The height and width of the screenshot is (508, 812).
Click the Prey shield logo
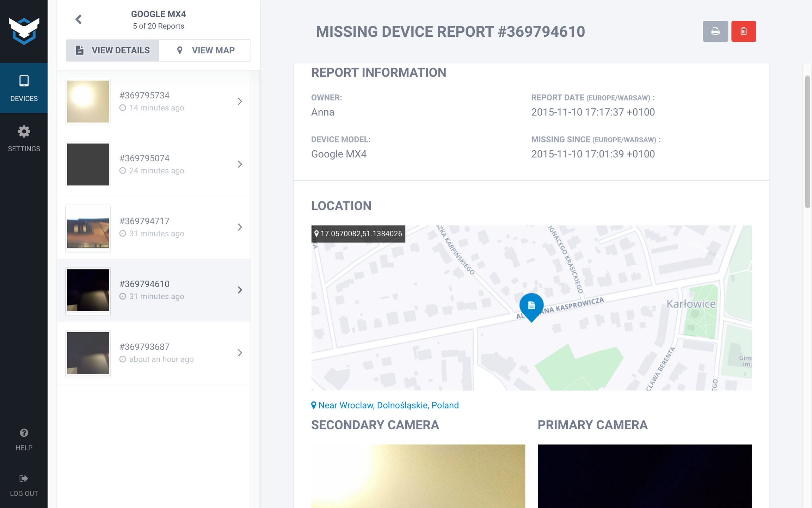tap(24, 31)
